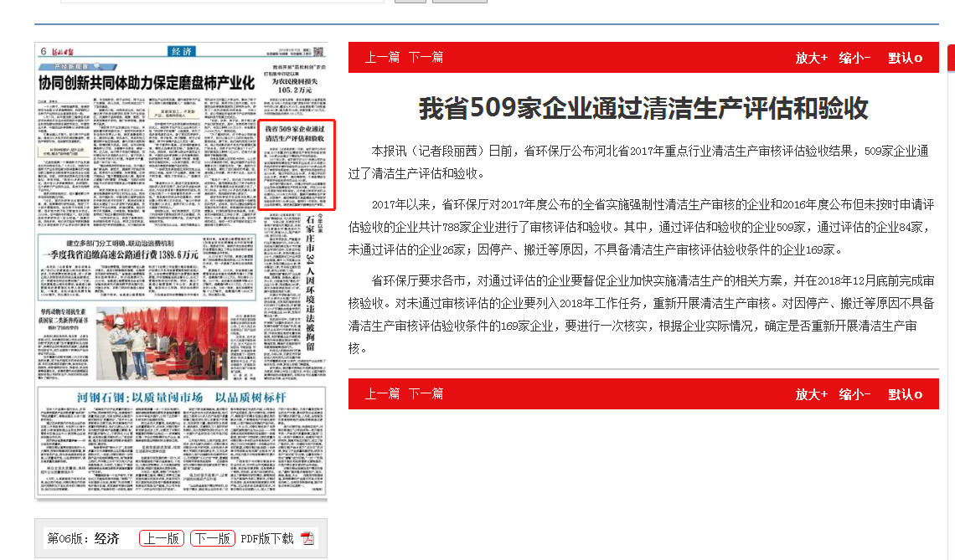
Task: Enlarge text with top 放大+ control
Action: (x=811, y=58)
